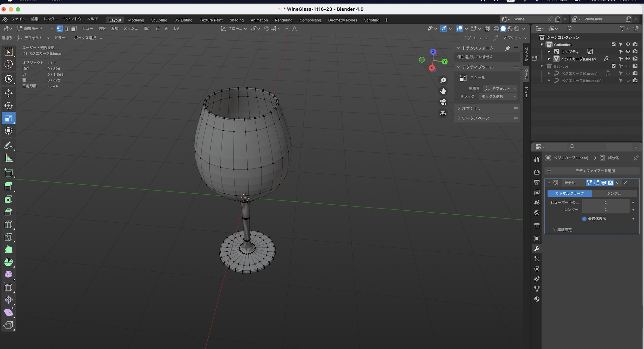Click the camera view icon in viewport
The height and width of the screenshot is (349, 644).
[443, 102]
